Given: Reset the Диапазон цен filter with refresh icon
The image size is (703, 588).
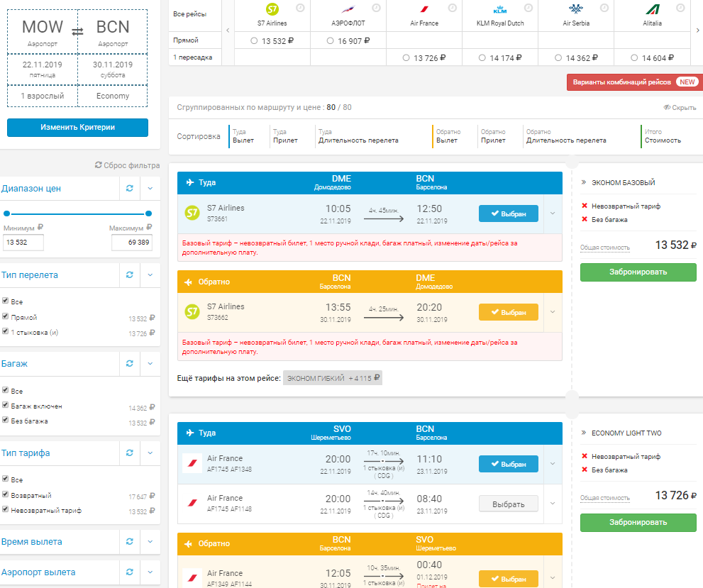Looking at the screenshot, I should point(130,188).
